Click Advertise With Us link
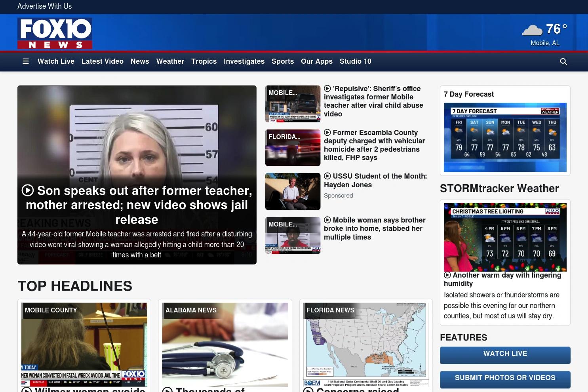588x392 pixels. pyautogui.click(x=44, y=6)
